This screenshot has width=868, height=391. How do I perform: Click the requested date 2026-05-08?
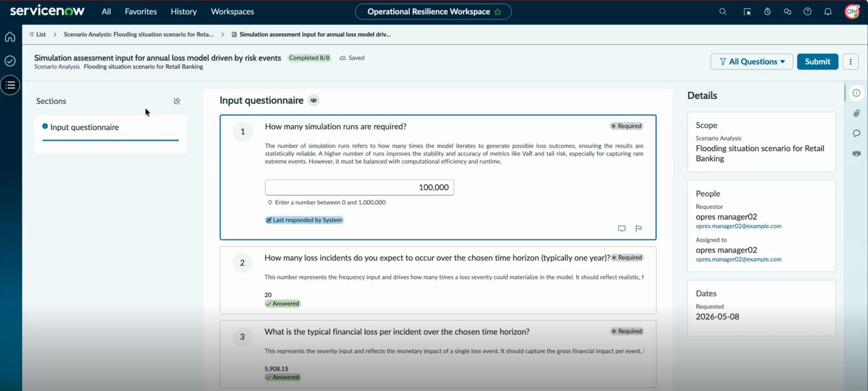(x=717, y=317)
